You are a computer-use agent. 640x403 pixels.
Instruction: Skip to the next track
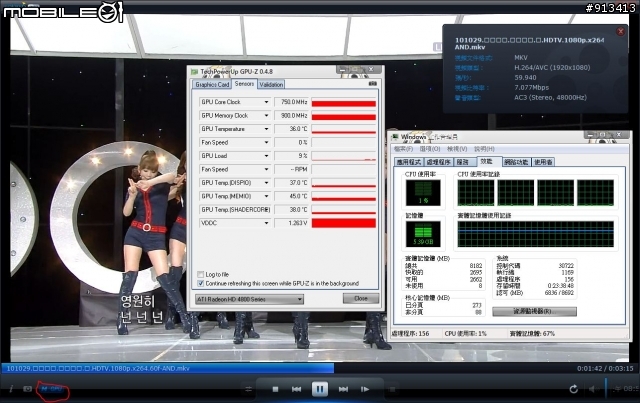pos(343,390)
